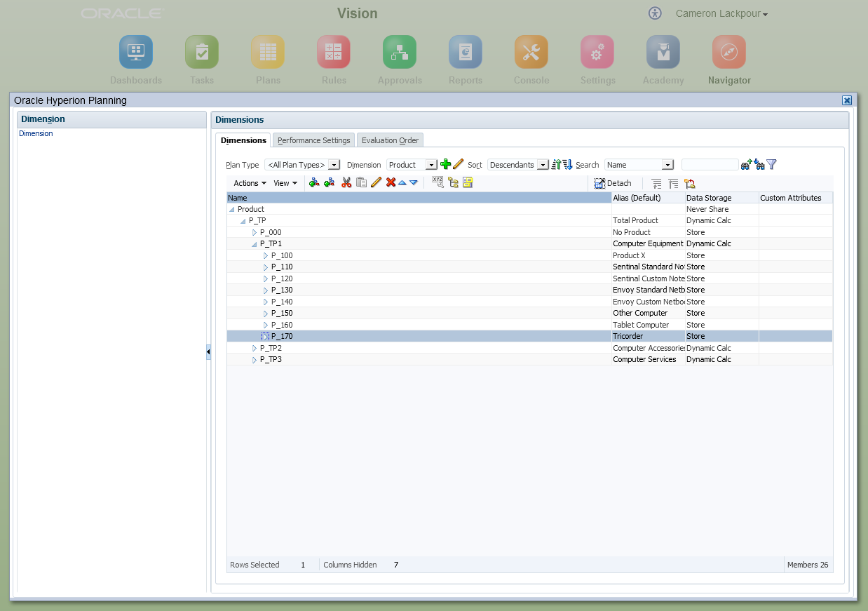Click the Collapse All tree icon

click(x=673, y=183)
